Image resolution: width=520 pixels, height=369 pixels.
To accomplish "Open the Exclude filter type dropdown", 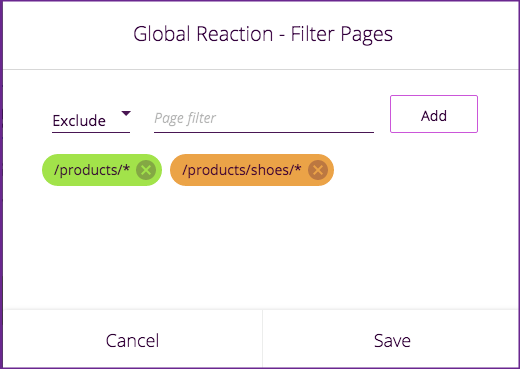I will (91, 120).
